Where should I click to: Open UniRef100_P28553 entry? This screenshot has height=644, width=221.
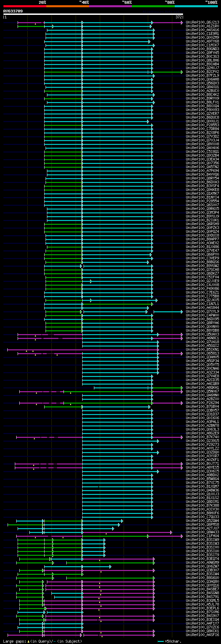pos(202,125)
